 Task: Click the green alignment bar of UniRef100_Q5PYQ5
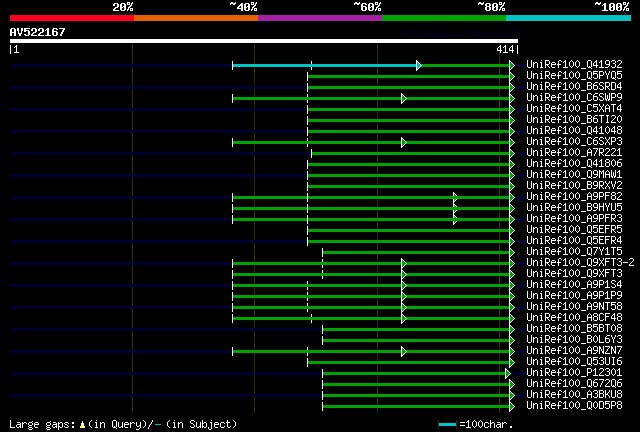click(409, 76)
